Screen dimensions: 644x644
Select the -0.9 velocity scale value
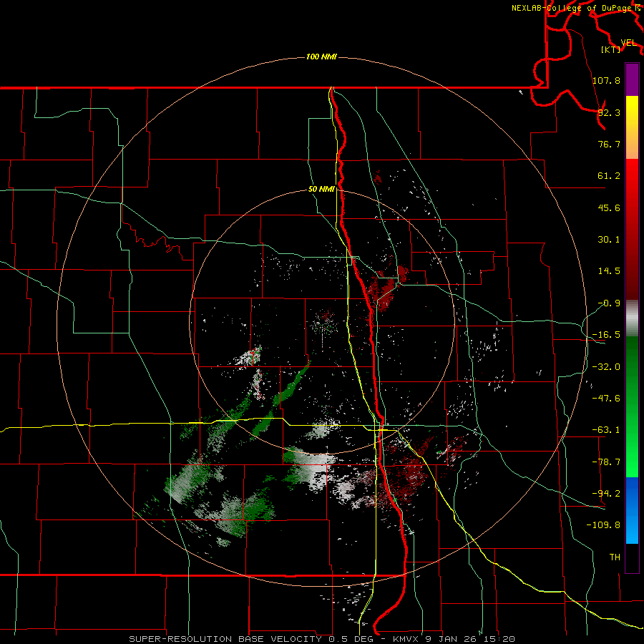(x=609, y=303)
